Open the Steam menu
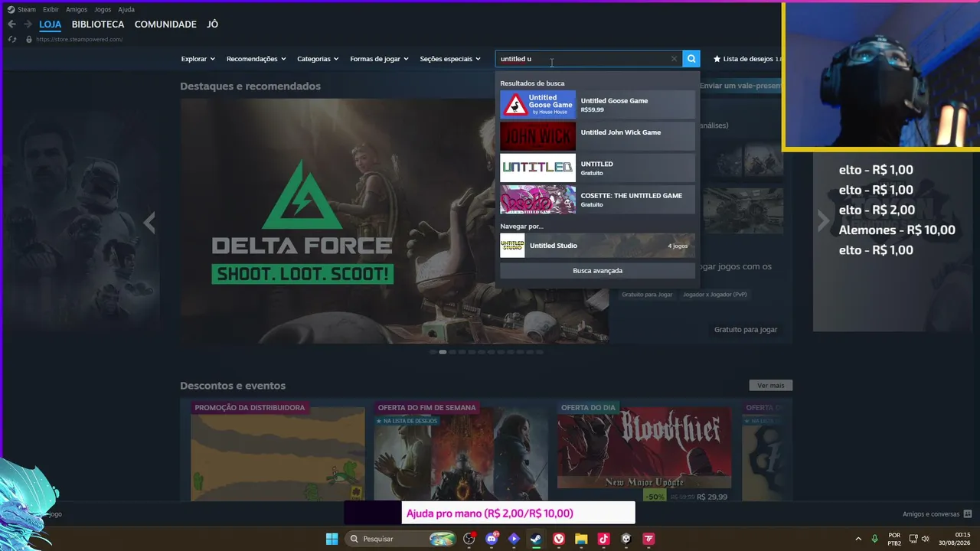Screen dimensions: 980x551 pos(27,9)
